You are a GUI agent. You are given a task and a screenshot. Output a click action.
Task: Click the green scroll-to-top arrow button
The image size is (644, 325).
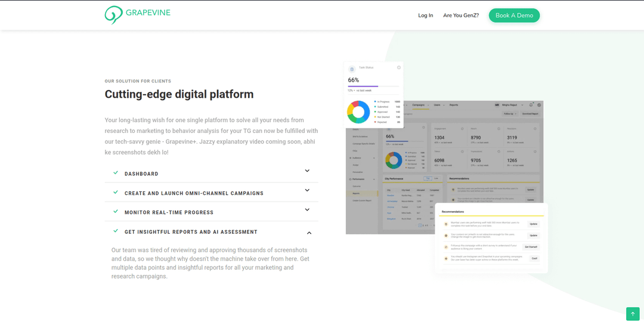[x=633, y=314]
